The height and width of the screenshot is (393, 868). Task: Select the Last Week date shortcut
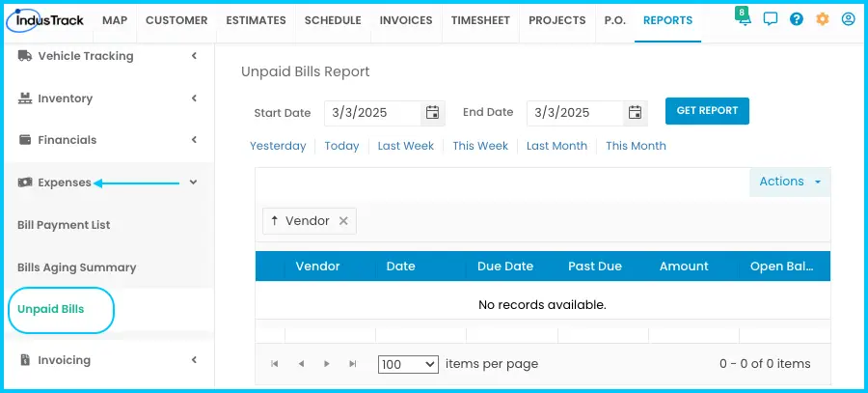(x=406, y=146)
